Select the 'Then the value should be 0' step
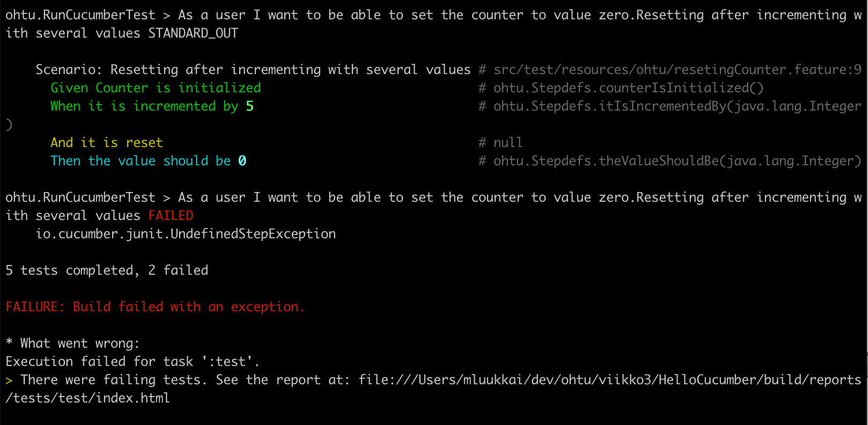Screen dimensions: 868x425 coord(149,161)
